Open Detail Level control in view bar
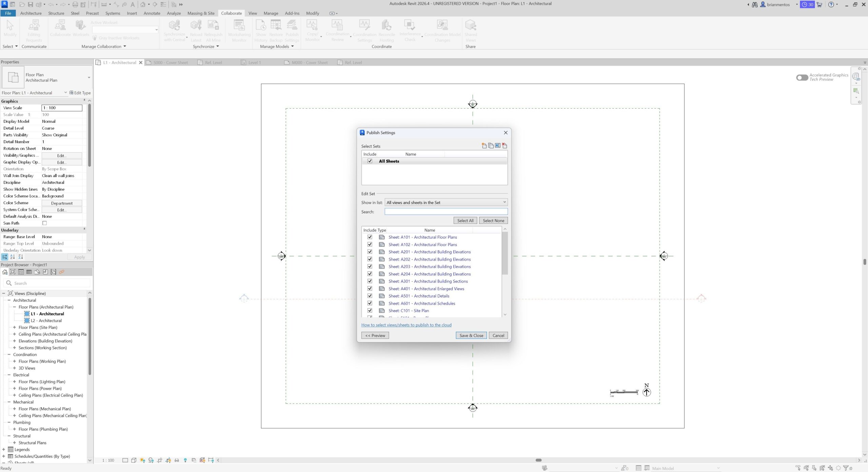The height and width of the screenshot is (472, 868). point(125,460)
